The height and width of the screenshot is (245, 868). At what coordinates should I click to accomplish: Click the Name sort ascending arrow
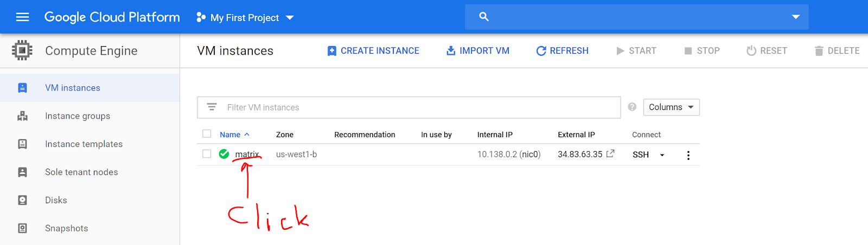coord(247,134)
